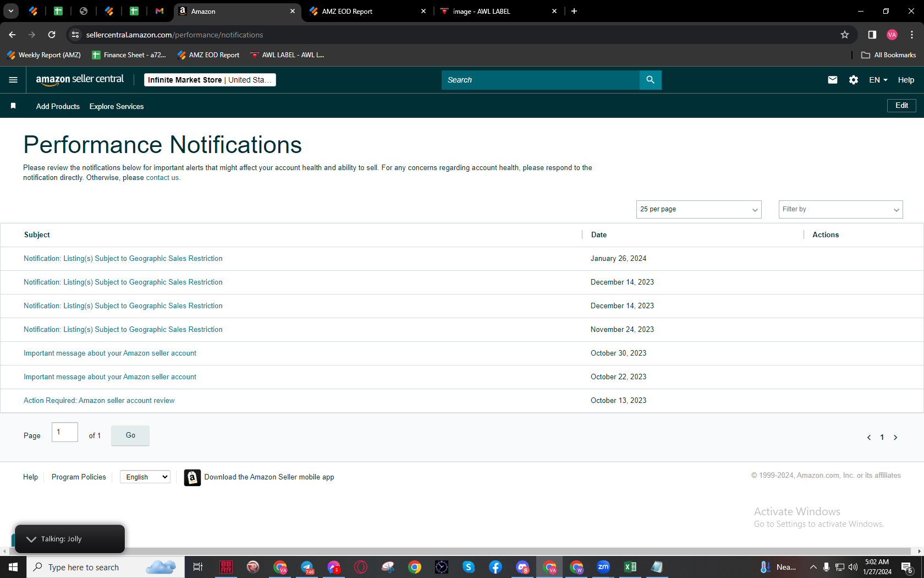This screenshot has height=578, width=924.
Task: Click the Go button for pagination
Action: (130, 435)
